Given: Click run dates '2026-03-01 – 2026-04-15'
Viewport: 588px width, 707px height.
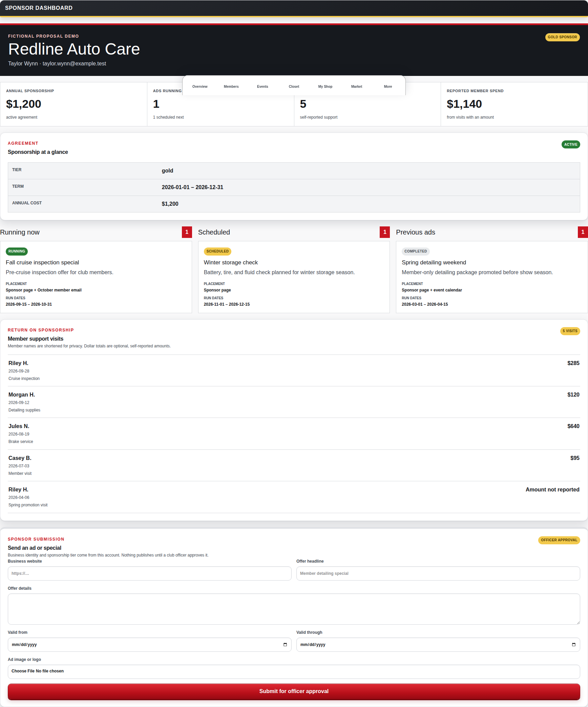Looking at the screenshot, I should tap(425, 304).
